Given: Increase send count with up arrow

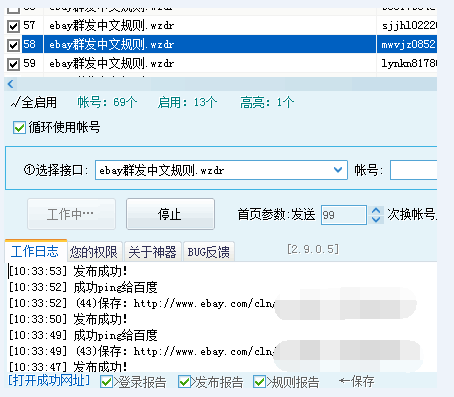Looking at the screenshot, I should pyautogui.click(x=376, y=211).
